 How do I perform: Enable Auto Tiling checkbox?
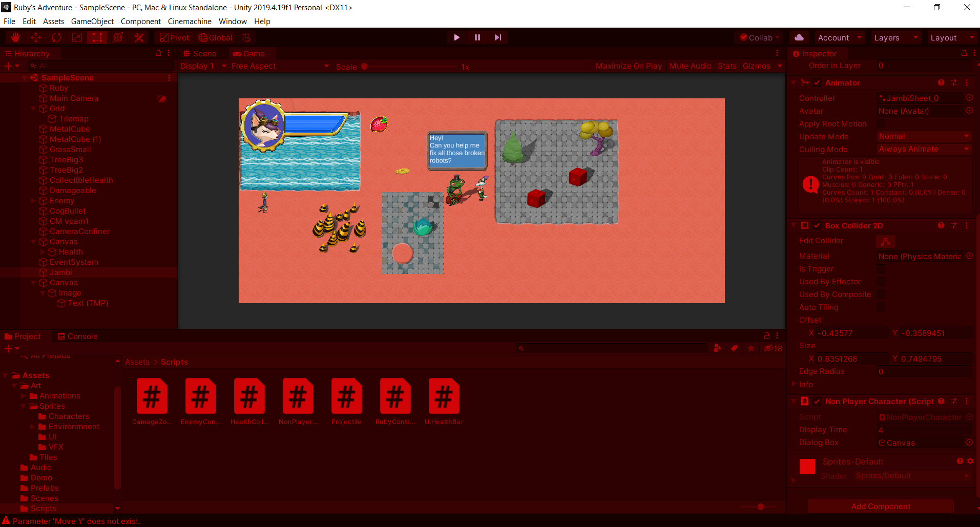pyautogui.click(x=881, y=307)
